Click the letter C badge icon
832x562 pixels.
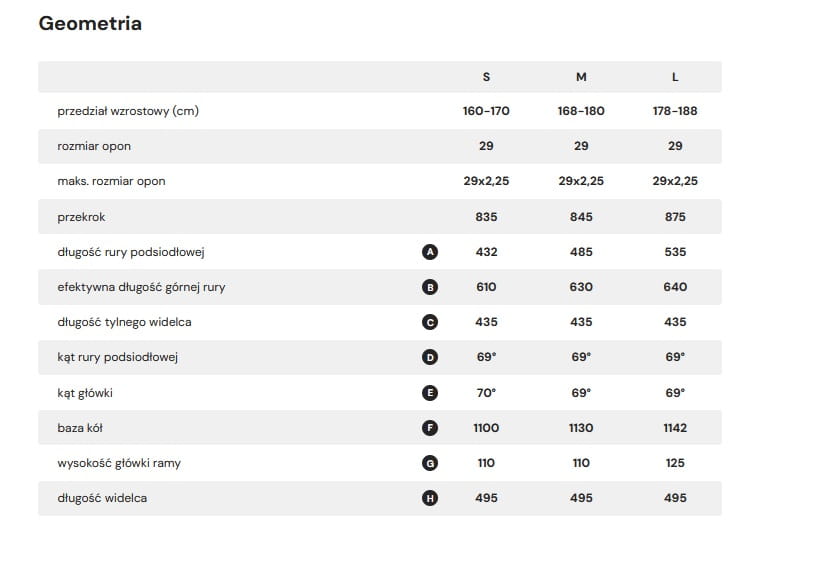[x=430, y=322]
